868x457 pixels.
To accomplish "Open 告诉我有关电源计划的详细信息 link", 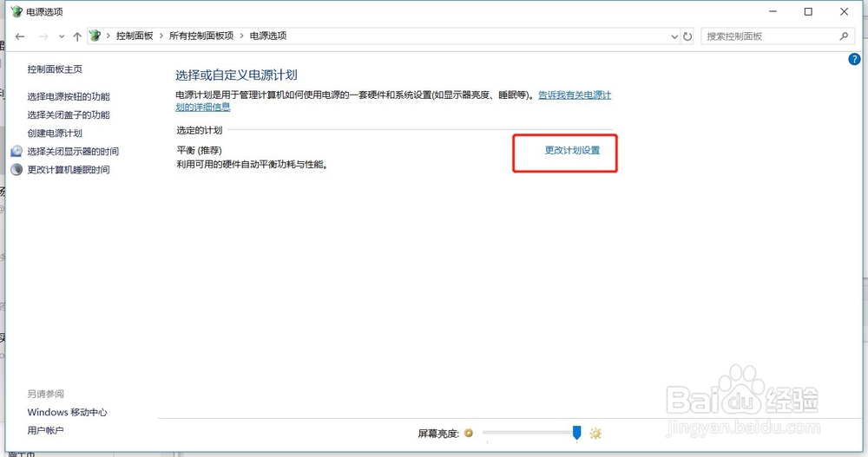I will 575,95.
